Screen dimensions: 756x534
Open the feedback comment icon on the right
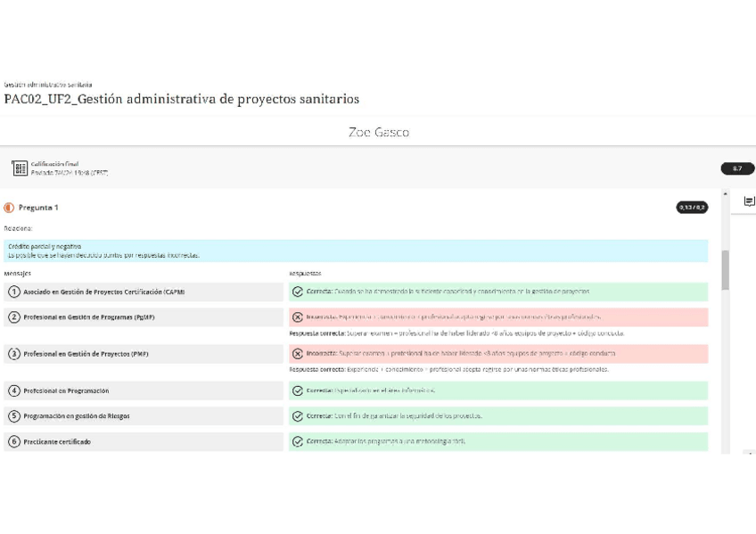pyautogui.click(x=747, y=202)
